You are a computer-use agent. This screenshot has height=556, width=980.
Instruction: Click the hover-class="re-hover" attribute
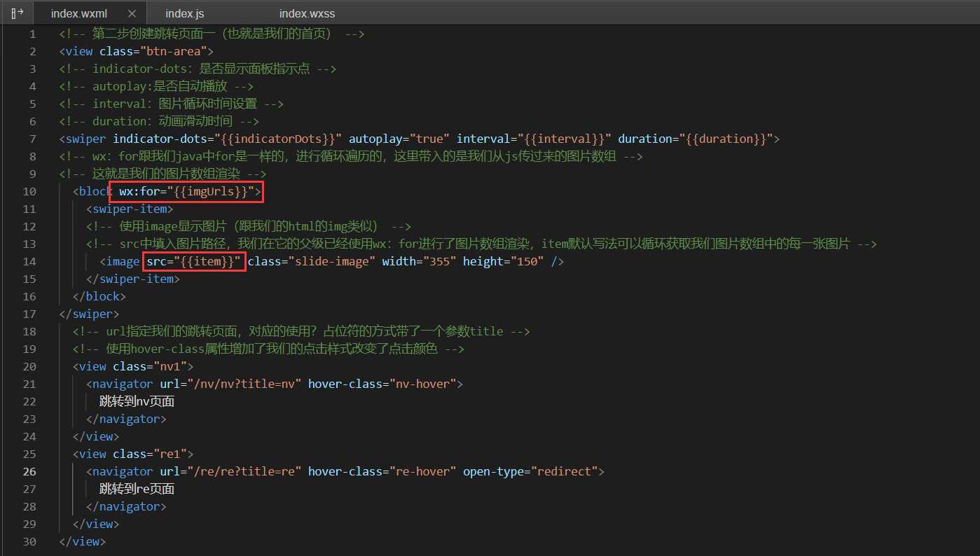click(x=382, y=471)
